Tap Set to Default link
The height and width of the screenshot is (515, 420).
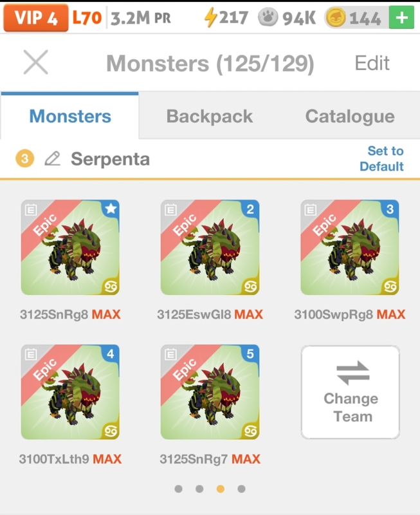click(x=382, y=158)
